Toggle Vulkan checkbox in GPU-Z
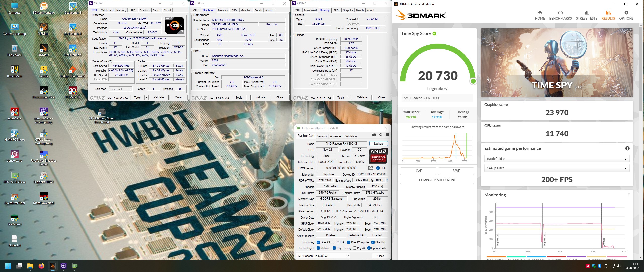 (318, 248)
